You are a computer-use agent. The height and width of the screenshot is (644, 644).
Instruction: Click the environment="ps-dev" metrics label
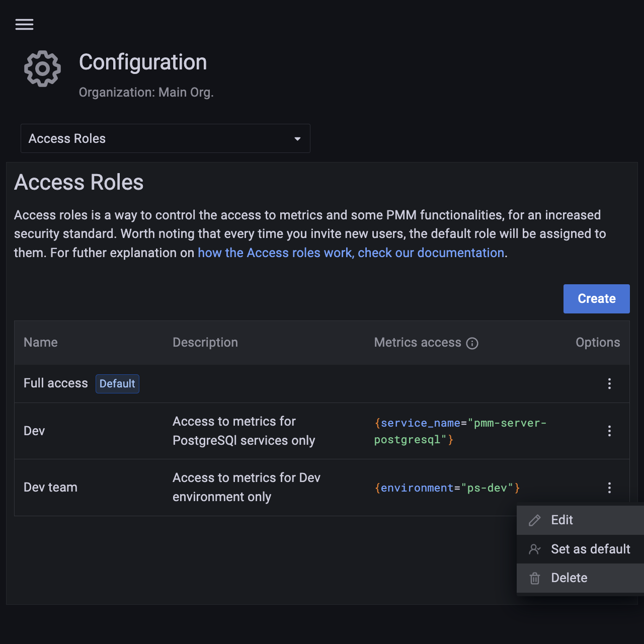[447, 488]
